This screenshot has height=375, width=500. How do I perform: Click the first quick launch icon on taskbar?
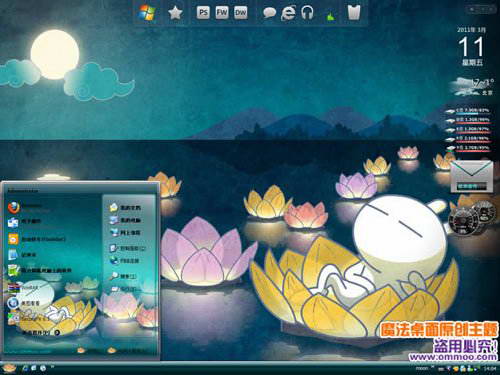[25, 368]
